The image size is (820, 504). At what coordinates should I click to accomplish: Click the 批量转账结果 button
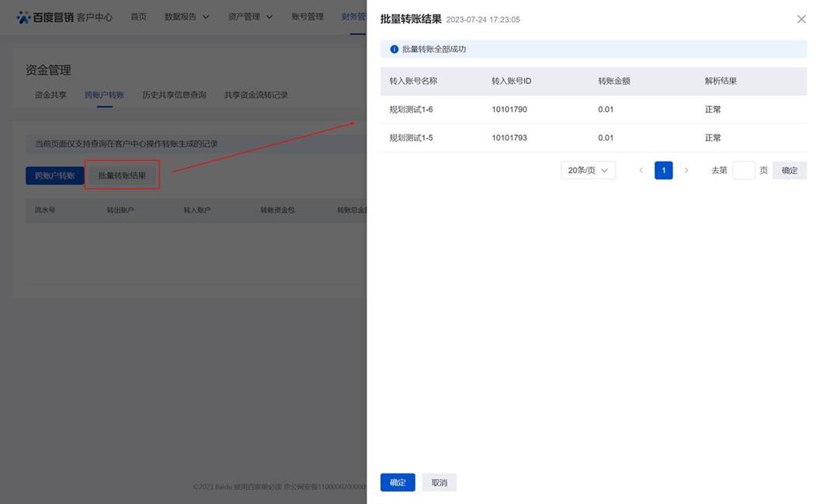click(122, 176)
